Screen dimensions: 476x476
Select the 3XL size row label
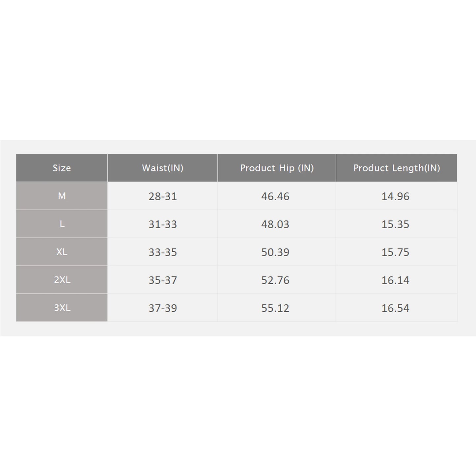pyautogui.click(x=62, y=308)
